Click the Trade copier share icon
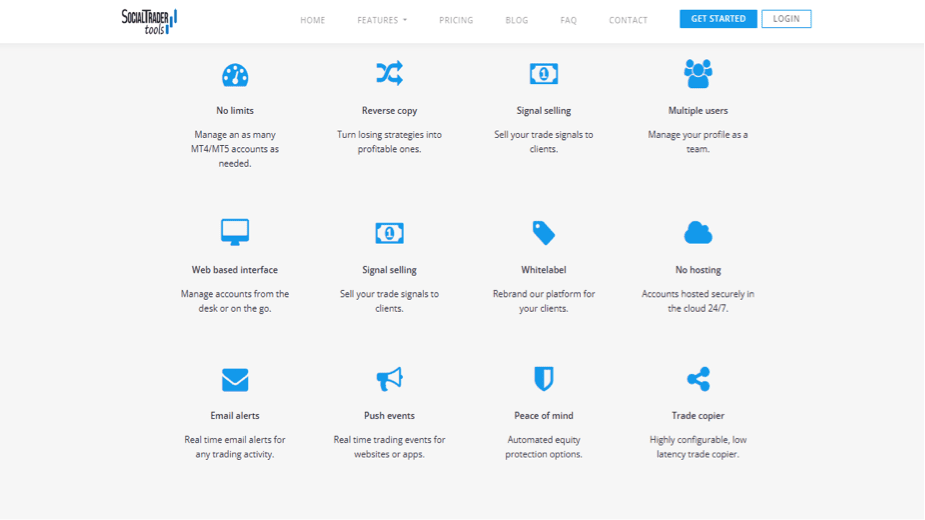The image size is (925, 520). 698,379
